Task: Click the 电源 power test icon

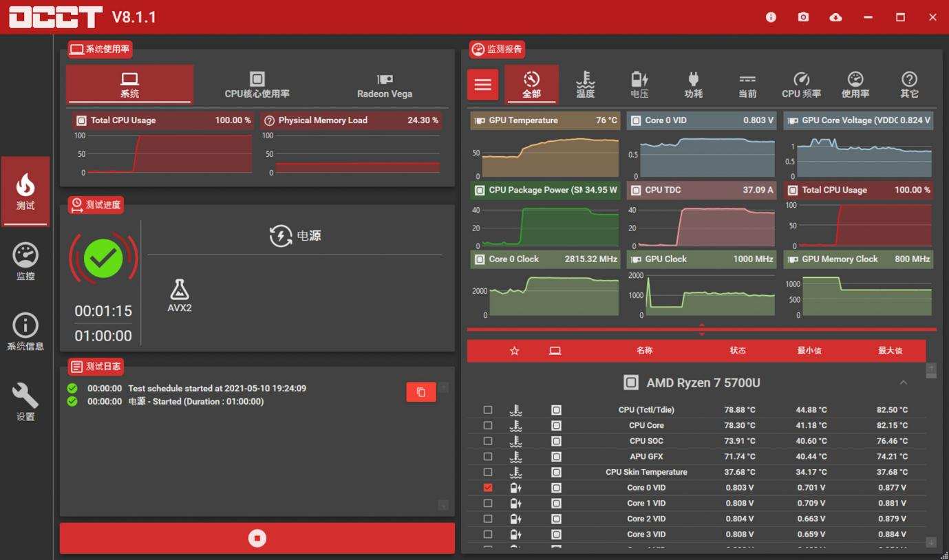Action: pos(280,236)
